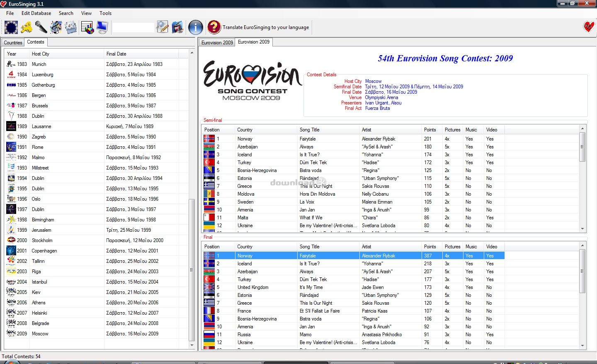597x364 pixels.
Task: Sort Final table by Song Title header
Action: point(328,247)
